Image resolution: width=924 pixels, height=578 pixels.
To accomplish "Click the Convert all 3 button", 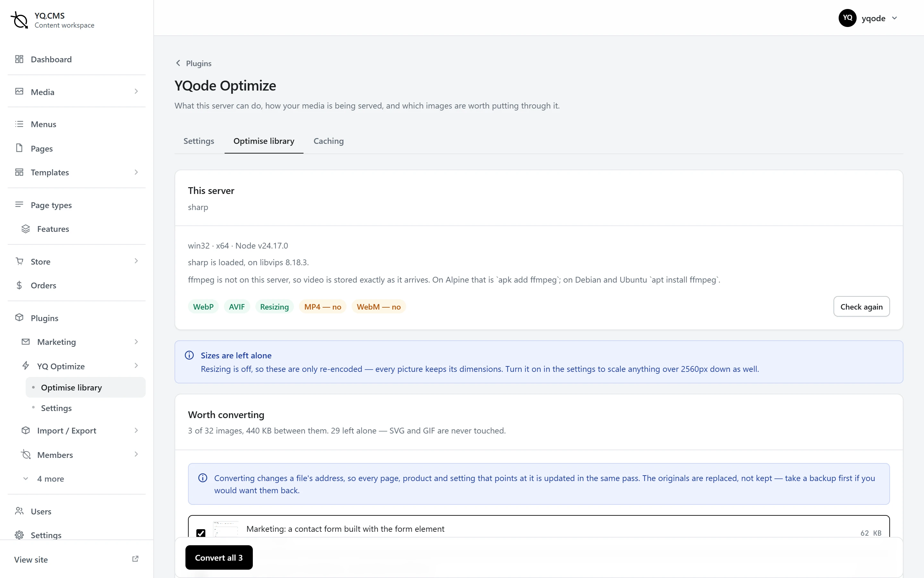I will [219, 557].
